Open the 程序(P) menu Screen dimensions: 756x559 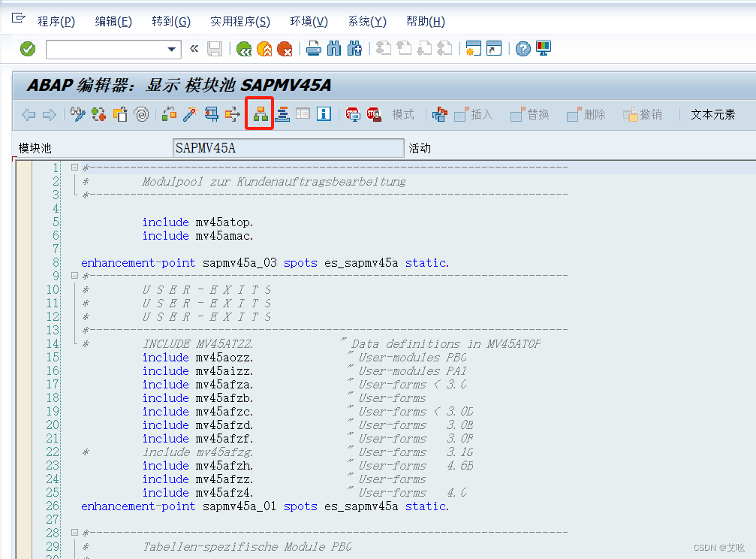tap(56, 21)
